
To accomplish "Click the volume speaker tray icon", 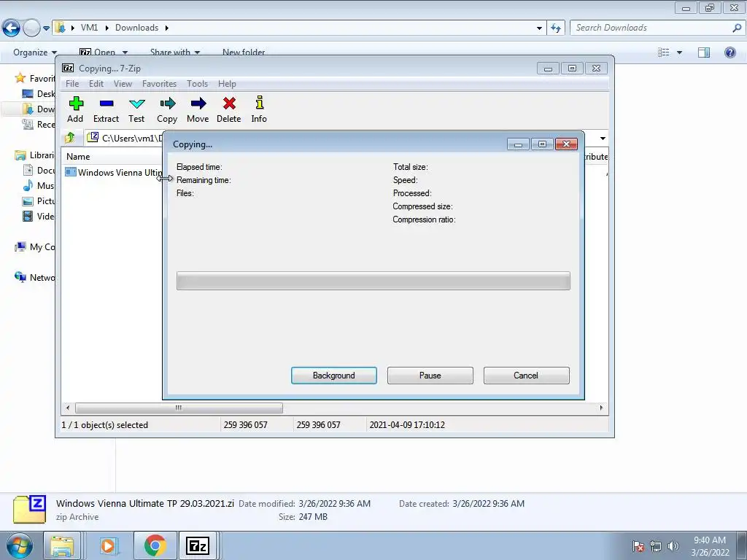I will click(673, 546).
